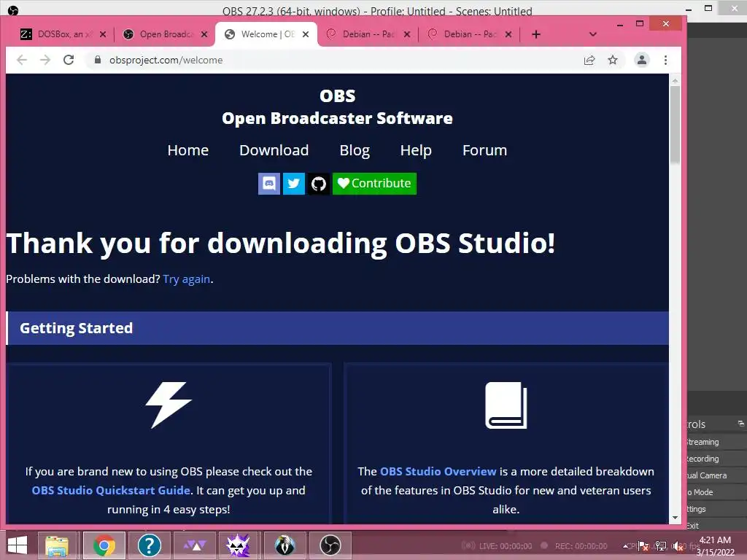The width and height of the screenshot is (747, 560).
Task: Click the taskbar volume icon
Action: (678, 547)
